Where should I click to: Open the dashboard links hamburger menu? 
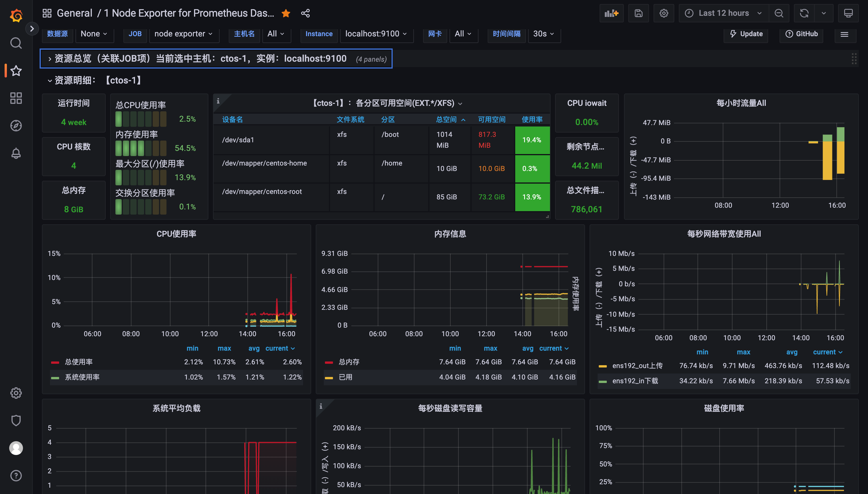(844, 34)
